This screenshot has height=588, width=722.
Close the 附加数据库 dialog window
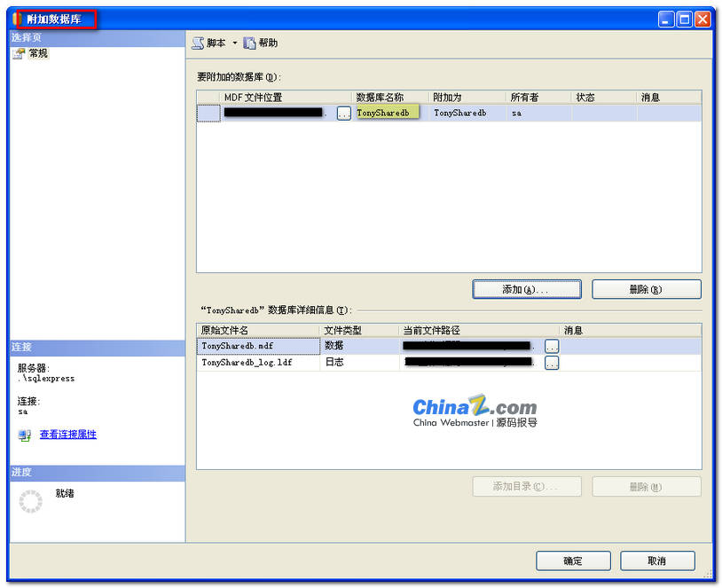point(702,20)
